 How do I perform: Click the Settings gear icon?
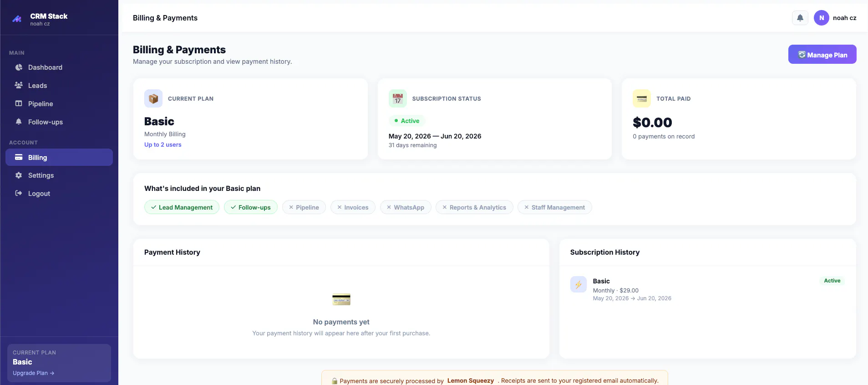click(19, 175)
